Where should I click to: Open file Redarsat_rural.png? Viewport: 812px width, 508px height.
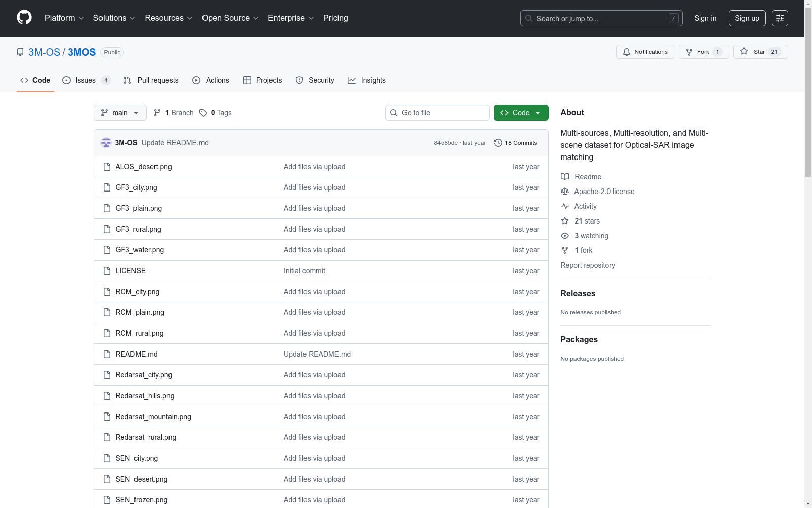click(146, 437)
